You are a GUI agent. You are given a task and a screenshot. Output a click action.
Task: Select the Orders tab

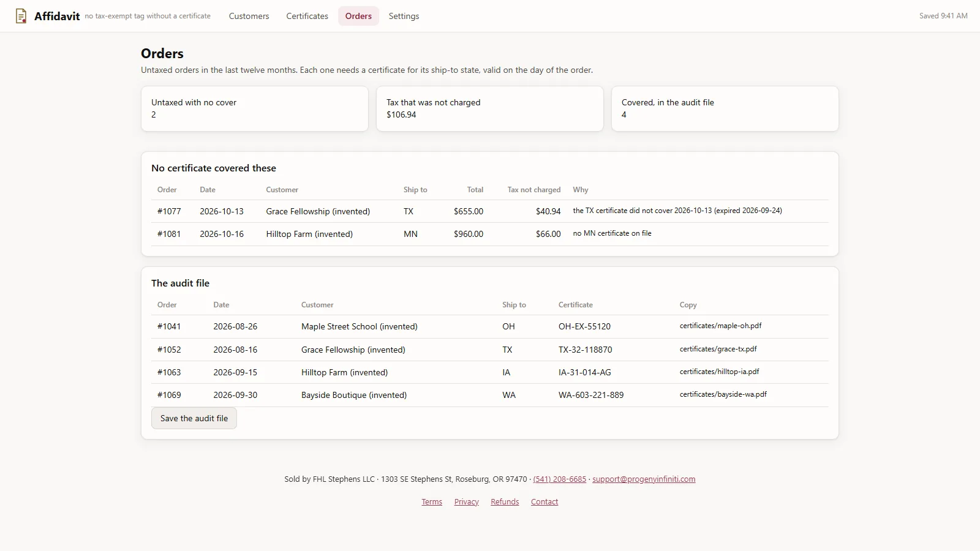pyautogui.click(x=358, y=16)
